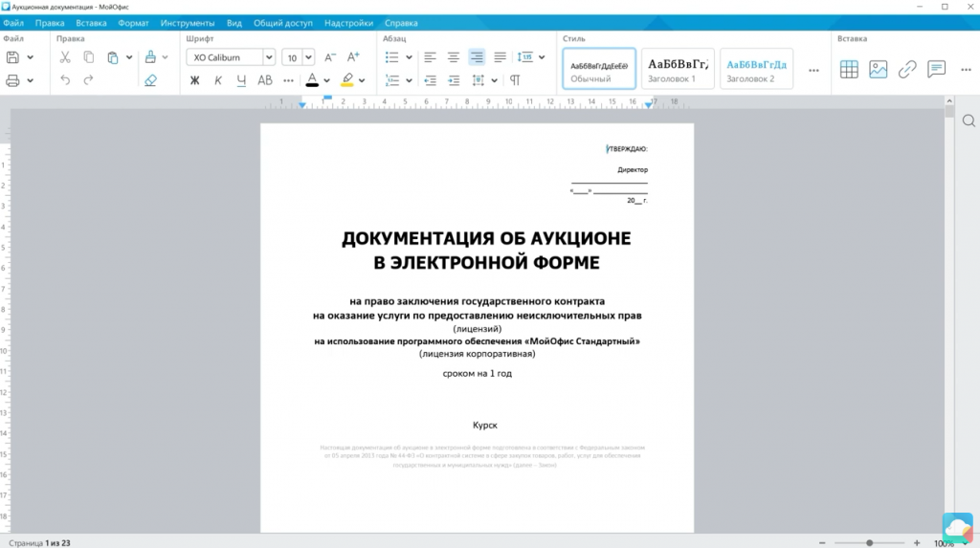Increase font size with the A+ icon
Screen dimensions: 980x548
(x=354, y=56)
